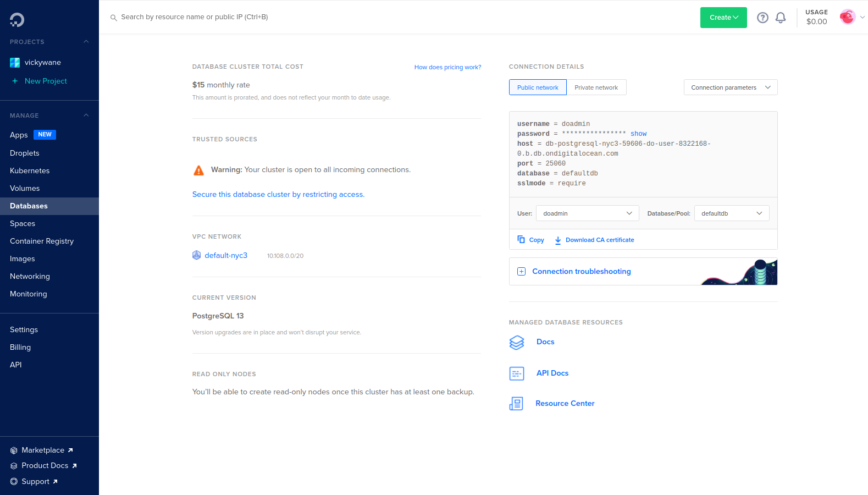868x495 pixels.
Task: Select the Public network tab
Action: click(538, 87)
